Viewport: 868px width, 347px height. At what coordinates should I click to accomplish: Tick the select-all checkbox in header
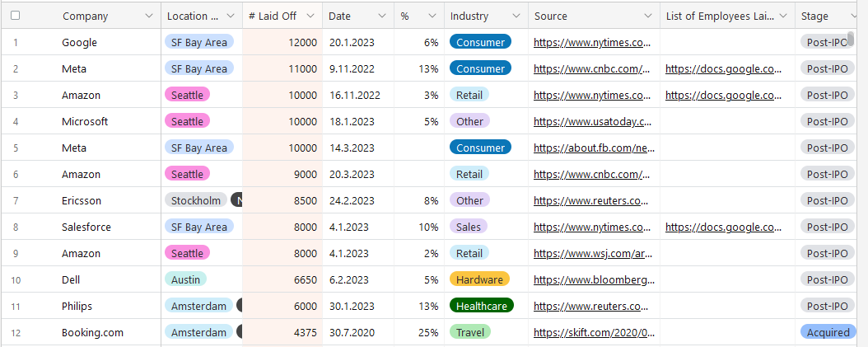[x=15, y=16]
